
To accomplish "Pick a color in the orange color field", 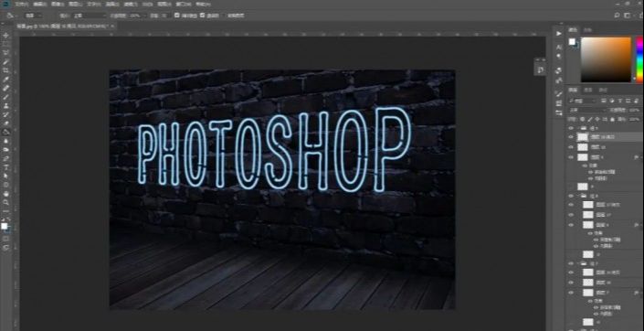I will (x=606, y=59).
